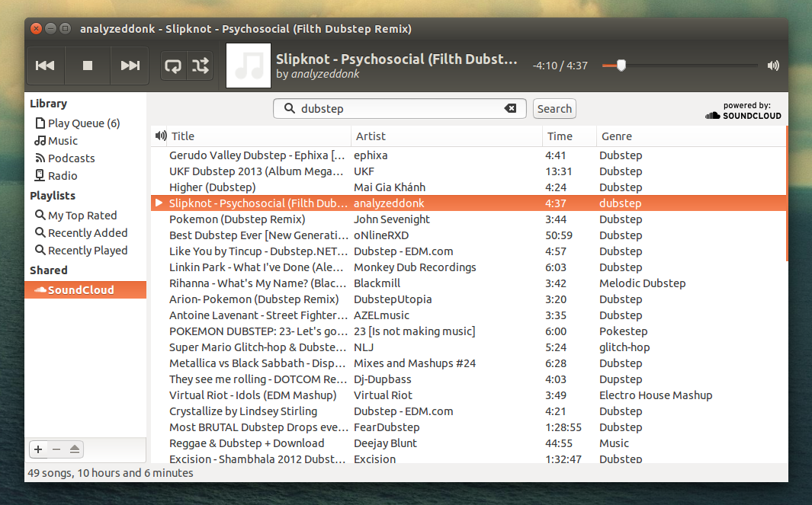Add a new playlist with the plus button
812x505 pixels.
pyautogui.click(x=37, y=449)
